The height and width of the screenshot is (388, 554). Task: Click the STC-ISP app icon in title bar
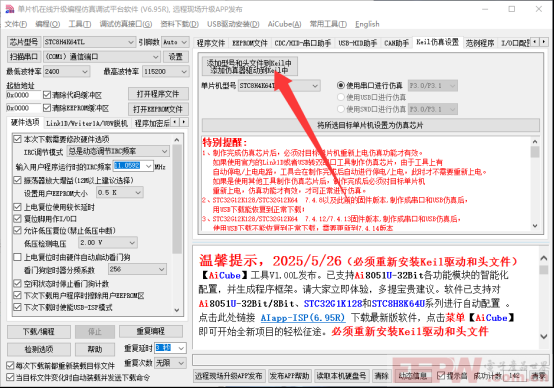tap(10, 9)
